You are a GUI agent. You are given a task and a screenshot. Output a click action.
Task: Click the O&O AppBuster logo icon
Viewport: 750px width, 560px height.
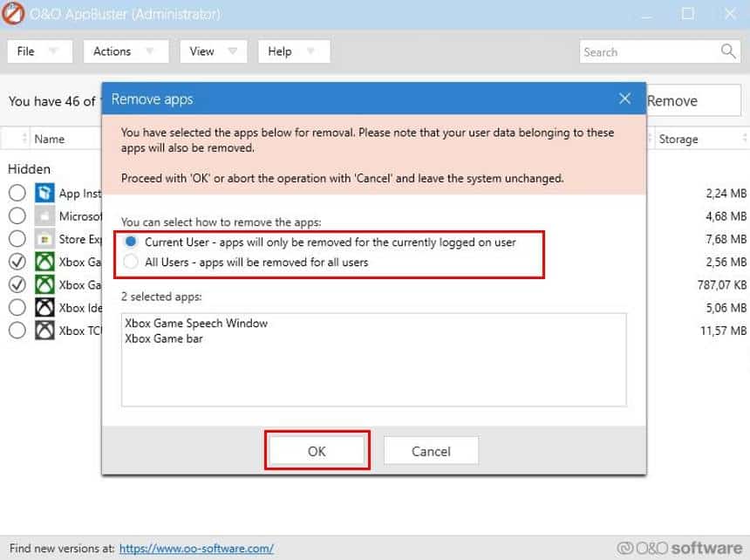pos(13,13)
